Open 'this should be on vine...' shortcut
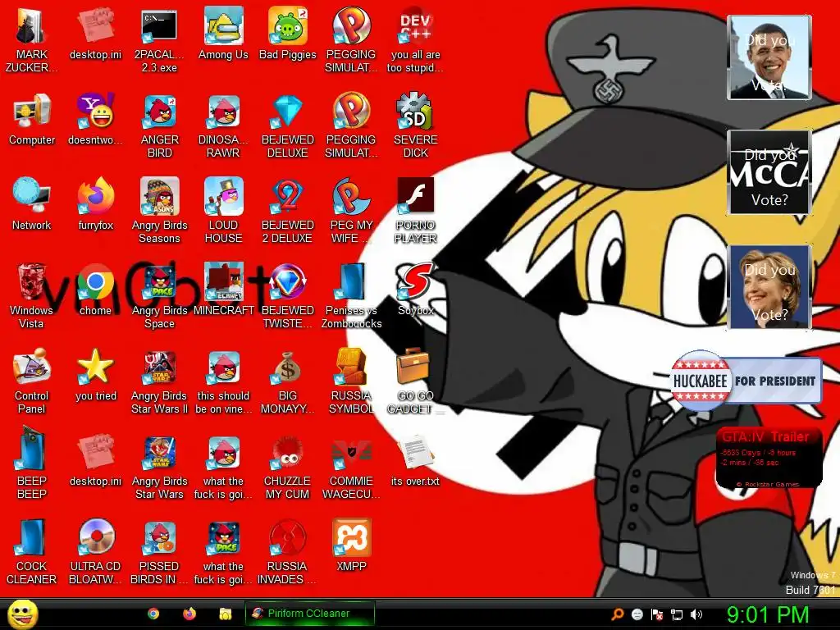This screenshot has height=630, width=840. tap(223, 381)
